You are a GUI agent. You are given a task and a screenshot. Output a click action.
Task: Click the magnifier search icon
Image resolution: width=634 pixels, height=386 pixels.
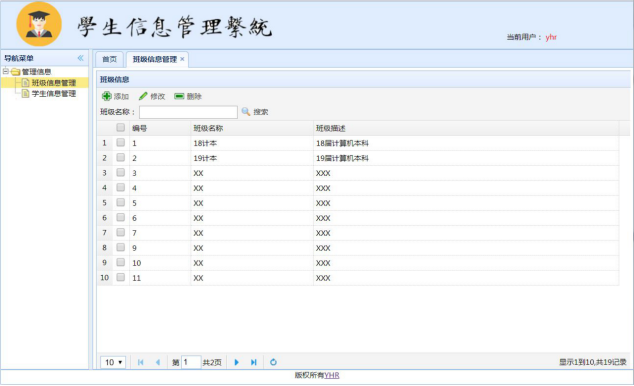pos(246,112)
